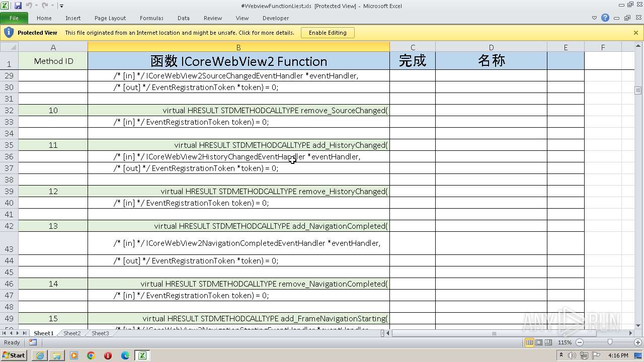Viewport: 644px width, 362px height.
Task: Open the Redo history dropdown arrow
Action: click(52, 6)
